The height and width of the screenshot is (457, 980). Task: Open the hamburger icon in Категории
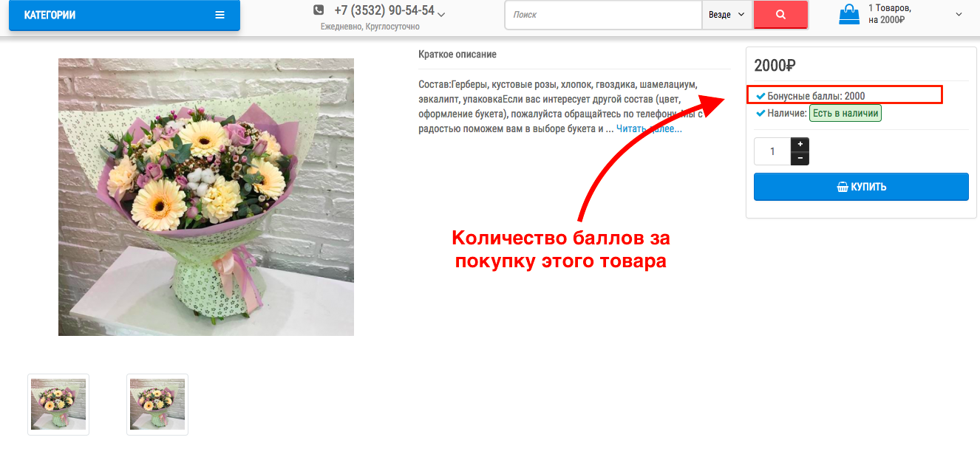pyautogui.click(x=220, y=15)
